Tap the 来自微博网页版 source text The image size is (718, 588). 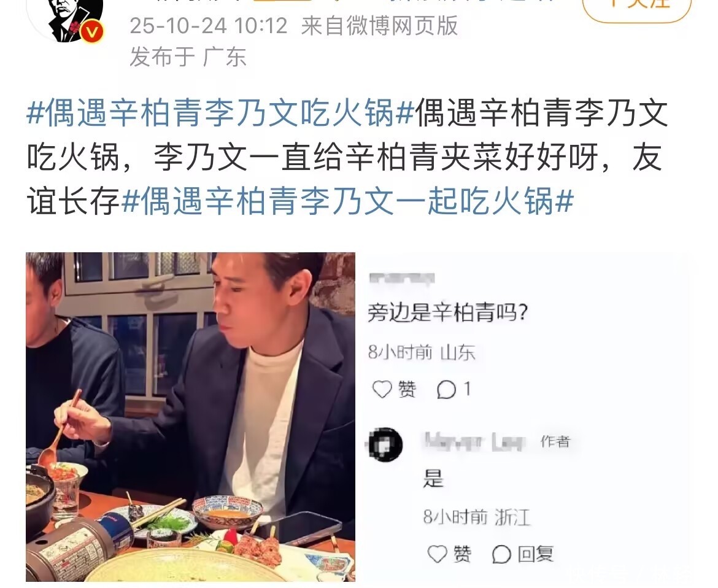(x=379, y=26)
